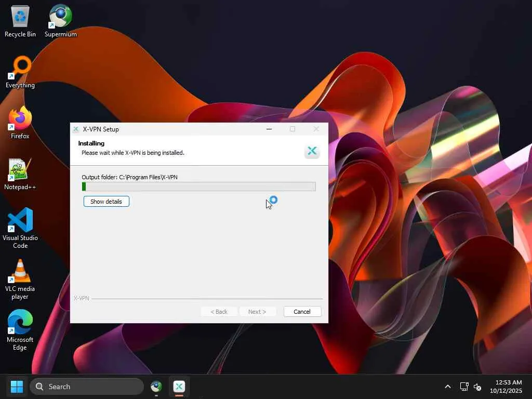Image resolution: width=532 pixels, height=399 pixels.
Task: Click the bold Installing heading
Action: tap(91, 143)
